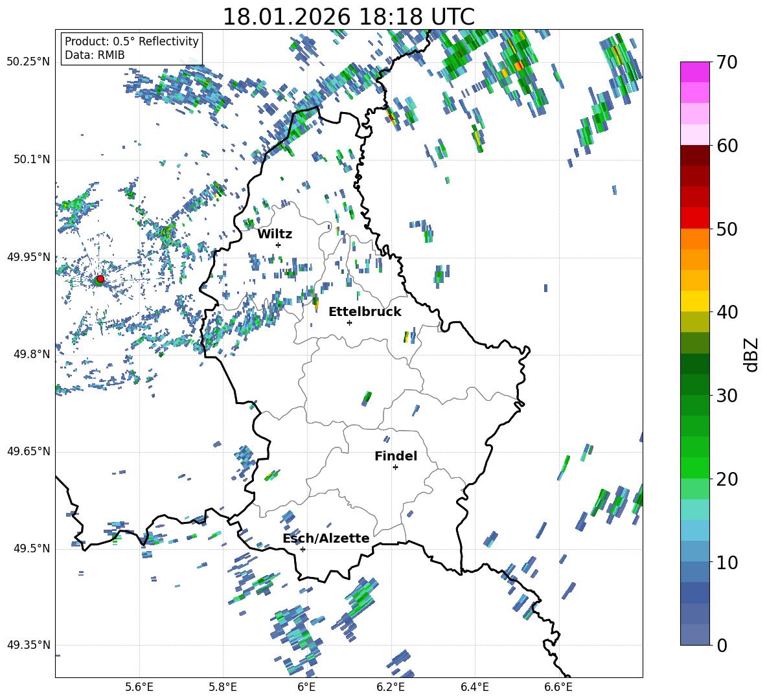Viewport: 767px width, 700px height.
Task: Click the cross marker below Findel
Action: [395, 468]
